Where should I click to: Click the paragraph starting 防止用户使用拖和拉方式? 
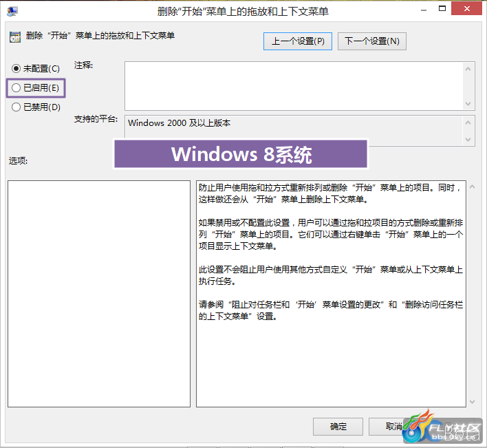tap(330, 193)
